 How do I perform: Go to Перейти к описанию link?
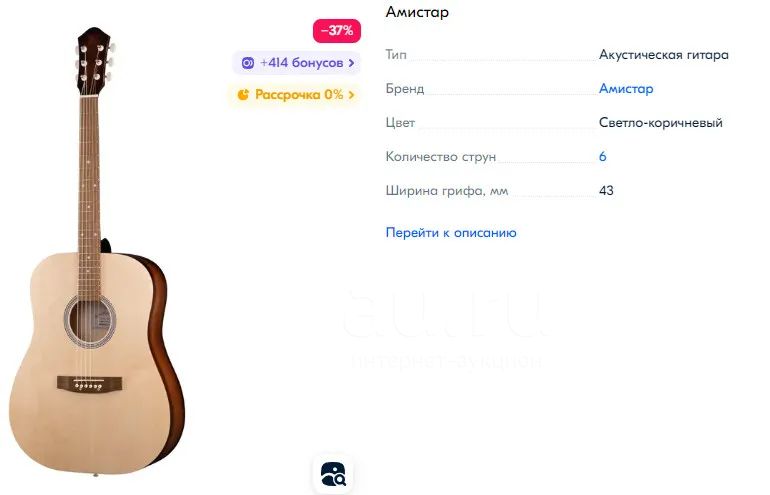[451, 232]
